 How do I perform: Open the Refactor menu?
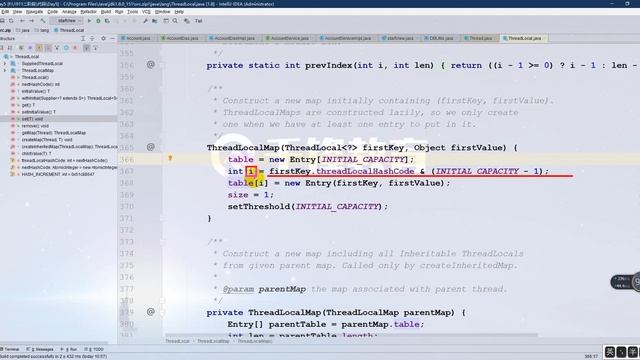88,12
